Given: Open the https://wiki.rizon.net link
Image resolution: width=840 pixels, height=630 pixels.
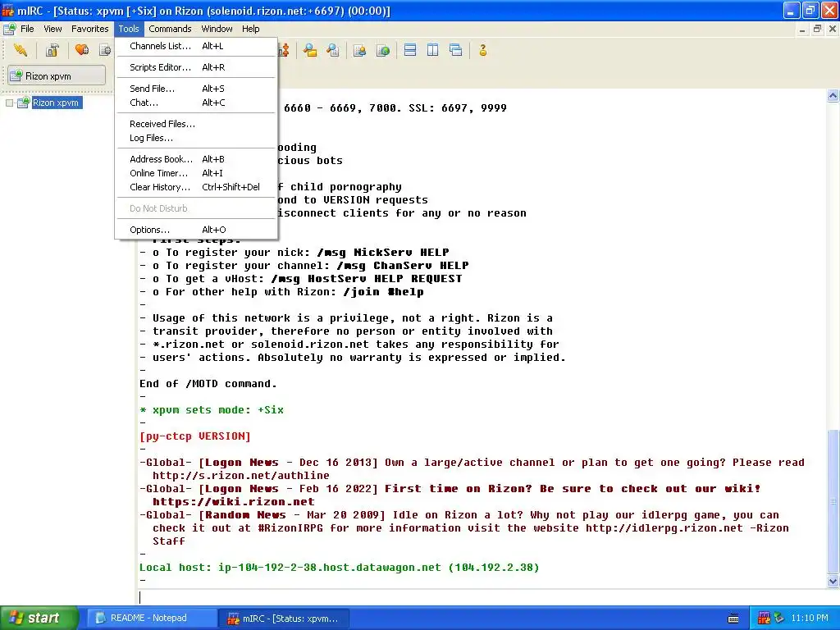Looking at the screenshot, I should (234, 502).
